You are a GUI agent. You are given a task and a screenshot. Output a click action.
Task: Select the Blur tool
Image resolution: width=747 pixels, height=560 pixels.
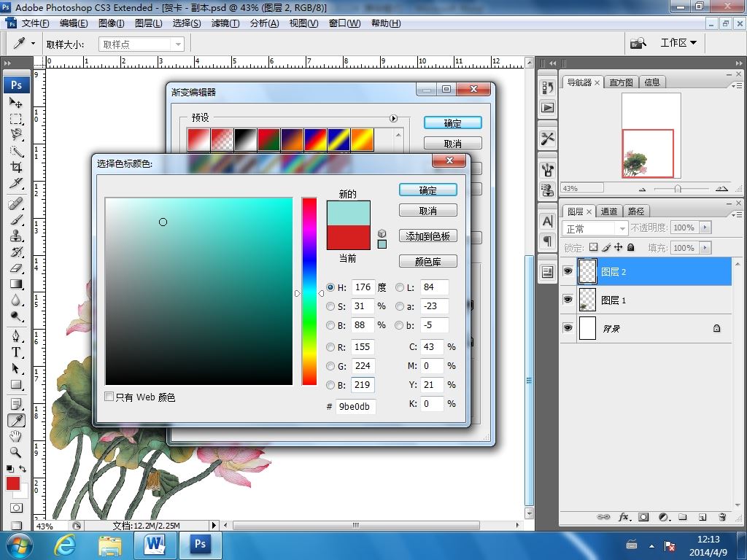[x=16, y=300]
